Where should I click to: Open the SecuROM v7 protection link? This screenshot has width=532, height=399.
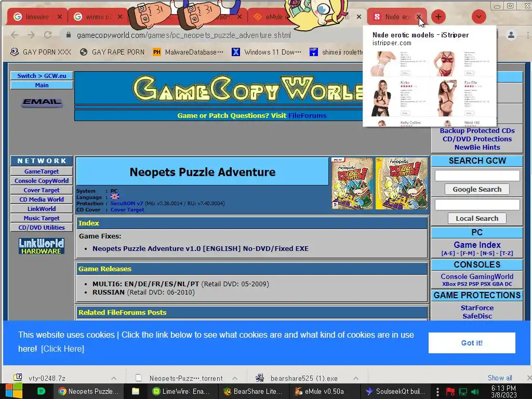point(127,203)
